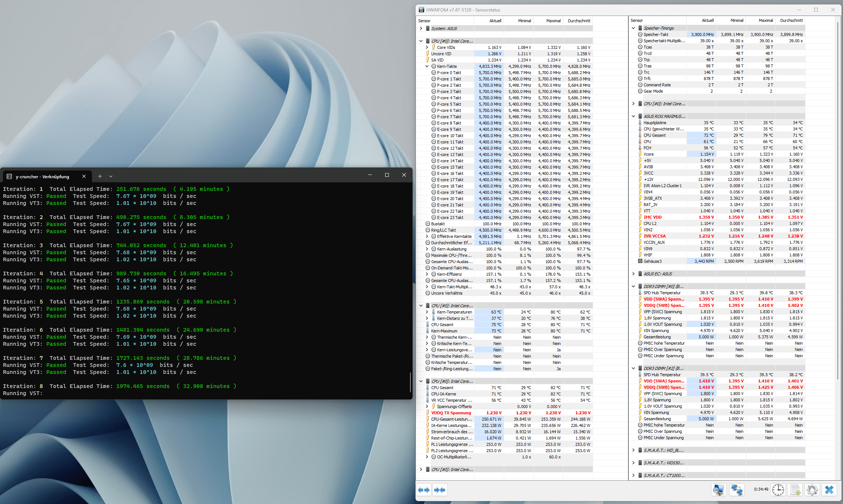The width and height of the screenshot is (843, 504).
Task: Click the terminal vertical scrollbar thumb
Action: coord(410,382)
